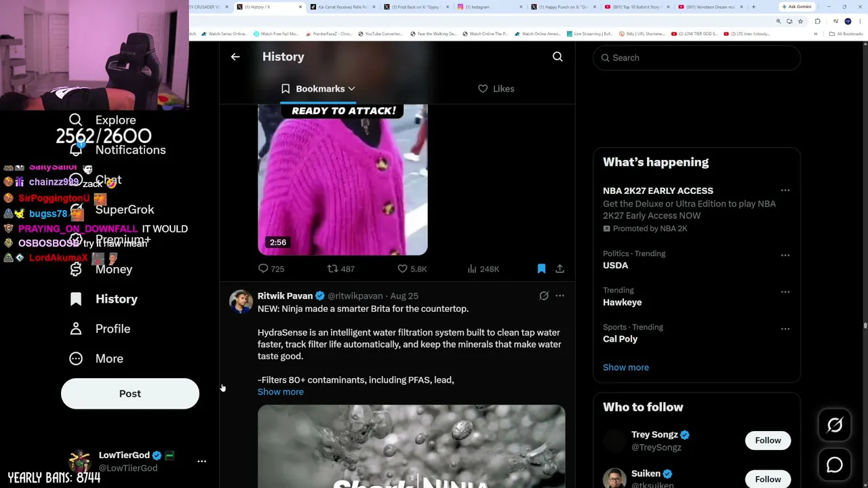Switch to the Instagram browser tab
The image size is (868, 488).
point(489,7)
